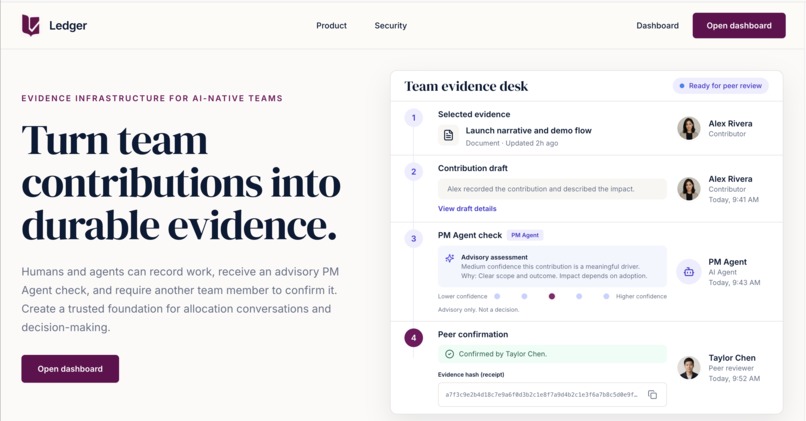Click the Ready for peer review badge
The width and height of the screenshot is (806, 421).
721,86
